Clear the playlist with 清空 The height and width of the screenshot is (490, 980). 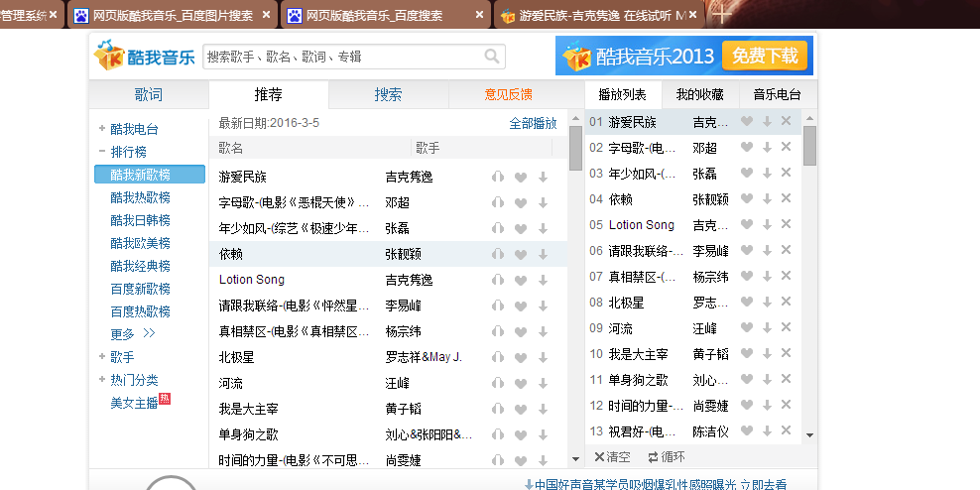[x=613, y=457]
